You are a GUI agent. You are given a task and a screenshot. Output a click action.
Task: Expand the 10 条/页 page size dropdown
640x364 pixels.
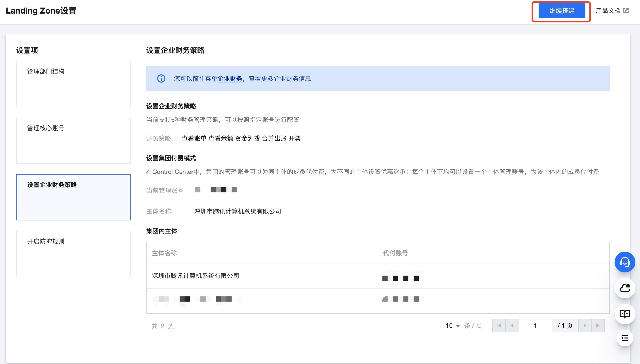pos(453,326)
